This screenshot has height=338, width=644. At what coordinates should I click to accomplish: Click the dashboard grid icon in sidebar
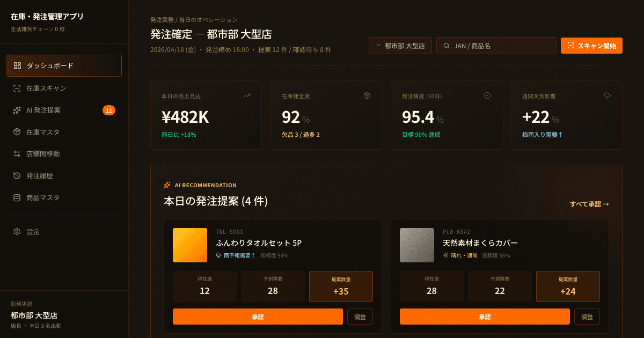pyautogui.click(x=17, y=66)
